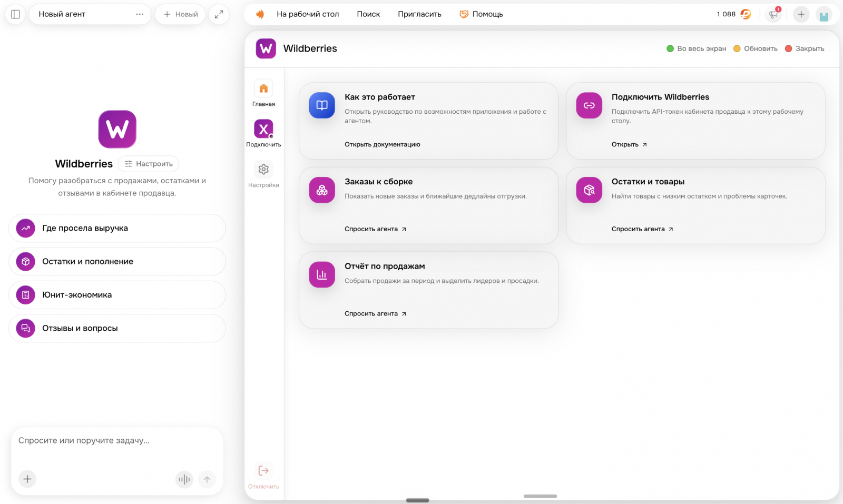Click Закрыть to close the Wildberries app
Screen dimensions: 843x504
(x=805, y=48)
